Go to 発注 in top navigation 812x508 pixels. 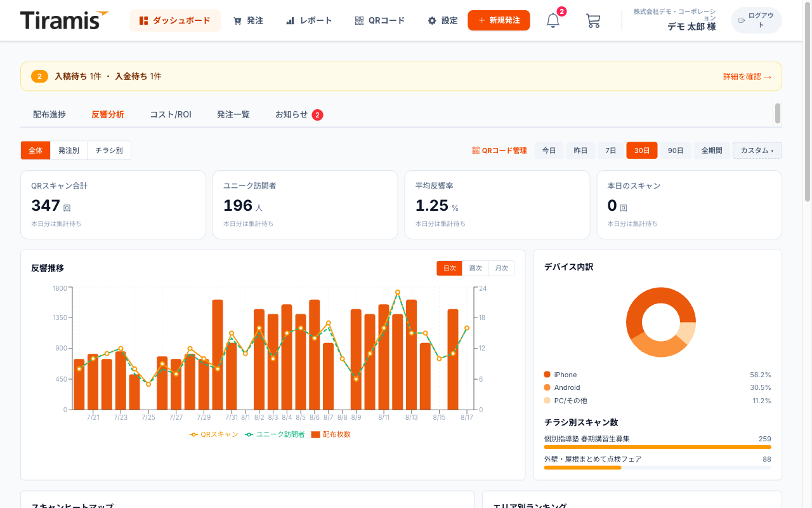click(x=248, y=20)
